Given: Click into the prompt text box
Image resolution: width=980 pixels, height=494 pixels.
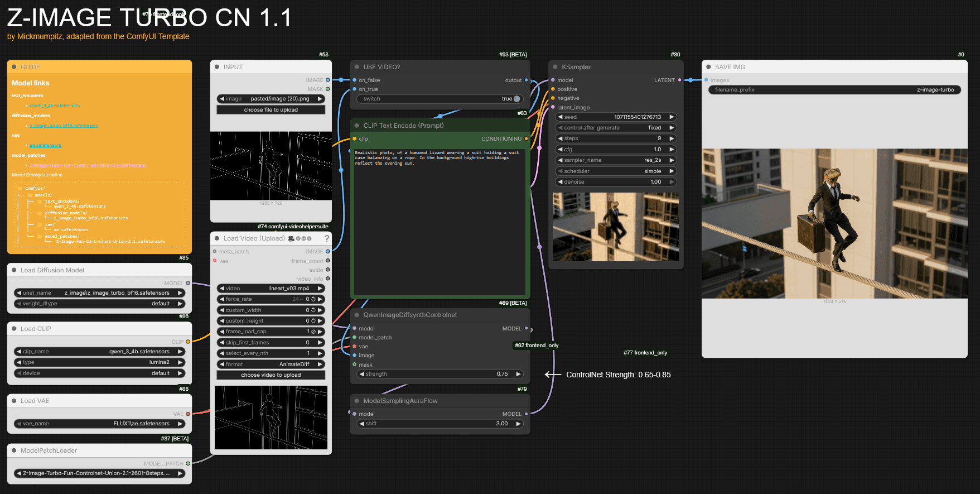Looking at the screenshot, I should pos(440,221).
